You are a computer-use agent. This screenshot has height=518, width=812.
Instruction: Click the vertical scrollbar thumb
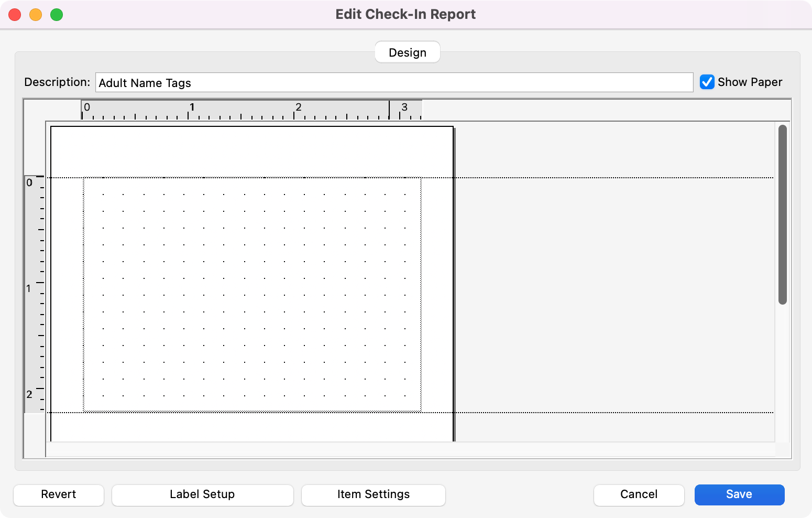pos(782,215)
